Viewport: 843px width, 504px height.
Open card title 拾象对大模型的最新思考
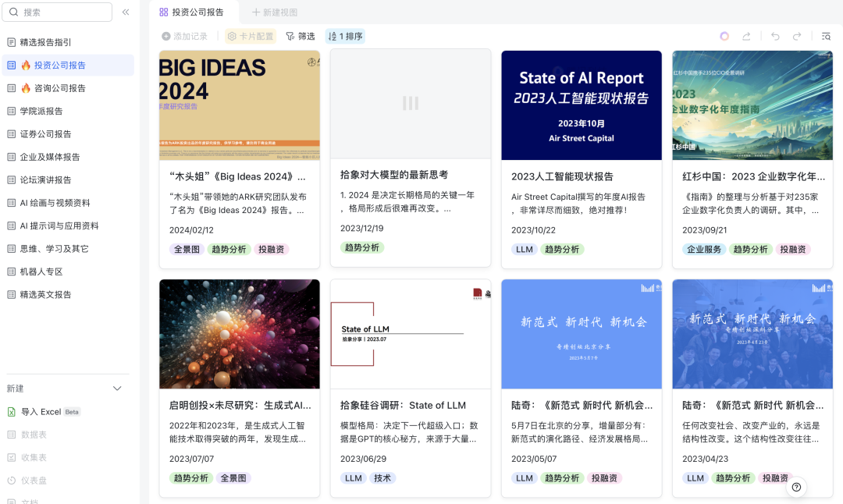(394, 175)
